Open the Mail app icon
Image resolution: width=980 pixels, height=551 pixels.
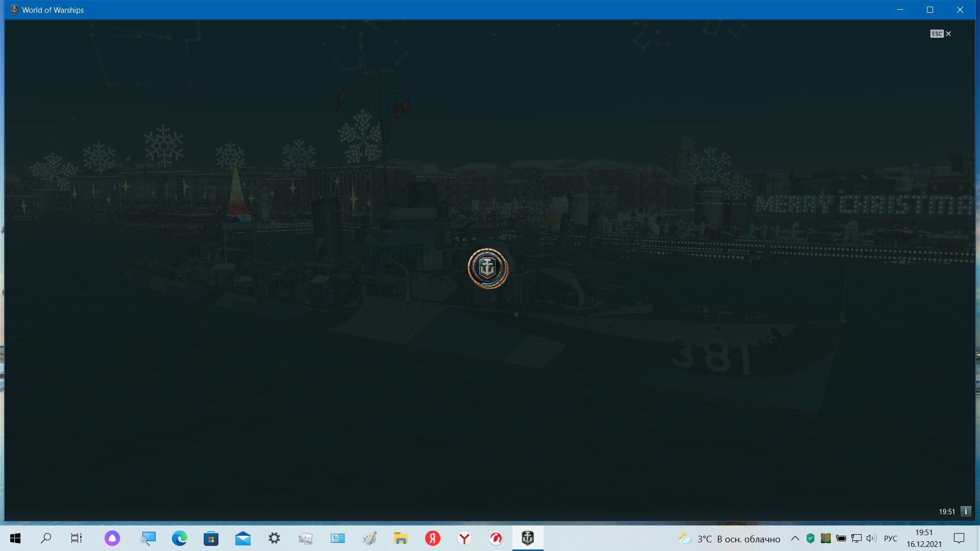pos(243,538)
